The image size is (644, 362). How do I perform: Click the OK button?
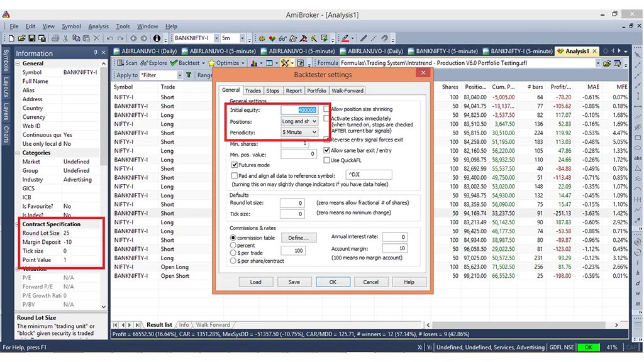[333, 282]
